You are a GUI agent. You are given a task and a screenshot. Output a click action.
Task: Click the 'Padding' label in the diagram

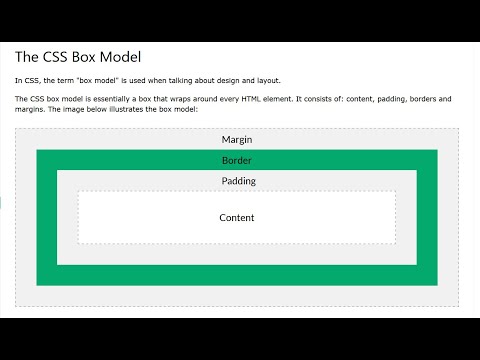pos(239,181)
